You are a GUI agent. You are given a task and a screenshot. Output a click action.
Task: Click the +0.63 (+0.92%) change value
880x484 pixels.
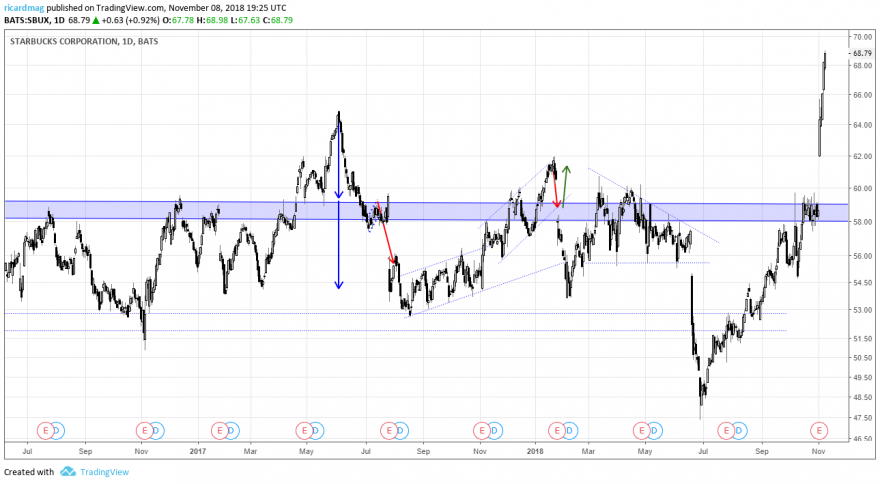(x=131, y=20)
